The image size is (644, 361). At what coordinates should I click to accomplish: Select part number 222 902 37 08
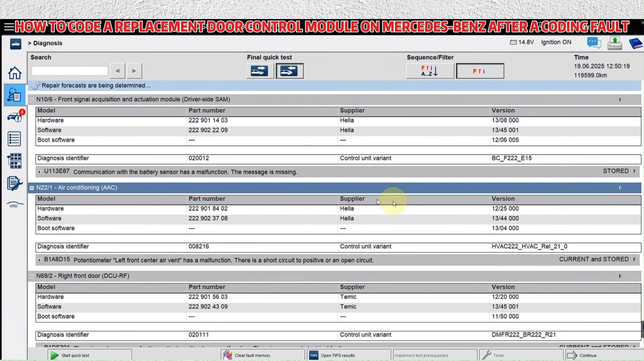click(x=208, y=219)
